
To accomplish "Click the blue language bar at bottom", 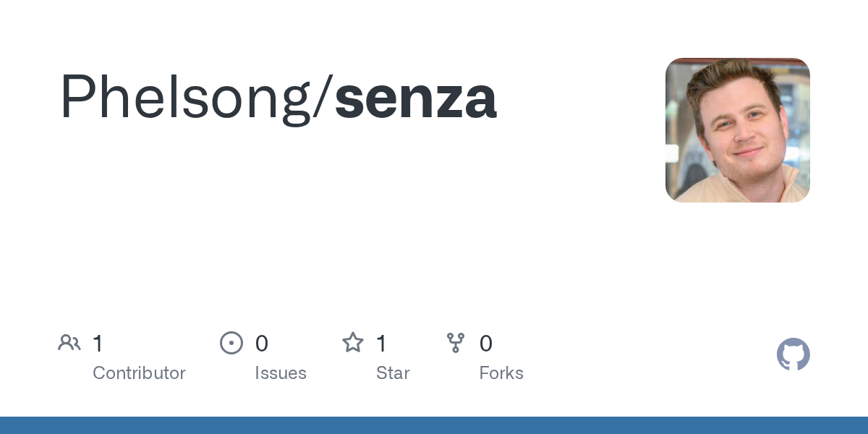I will coord(434,425).
